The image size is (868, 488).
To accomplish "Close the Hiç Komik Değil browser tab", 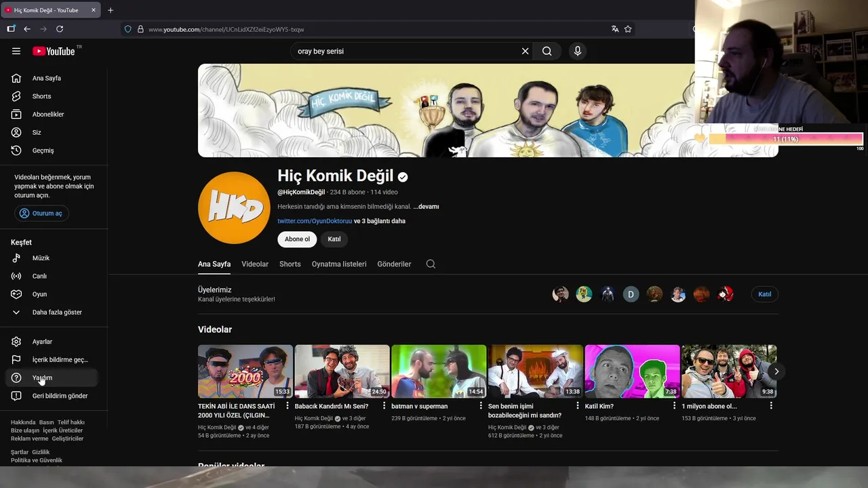I will click(x=94, y=10).
